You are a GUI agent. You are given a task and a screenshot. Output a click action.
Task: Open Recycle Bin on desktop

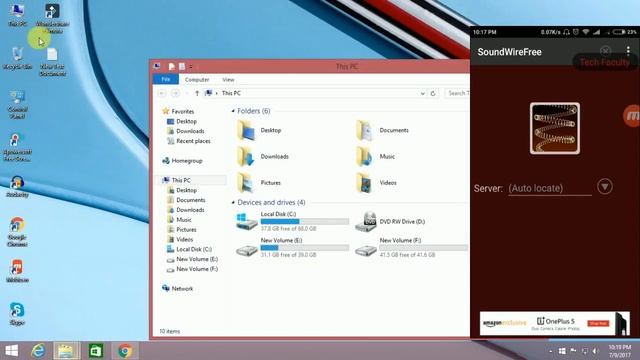click(17, 58)
